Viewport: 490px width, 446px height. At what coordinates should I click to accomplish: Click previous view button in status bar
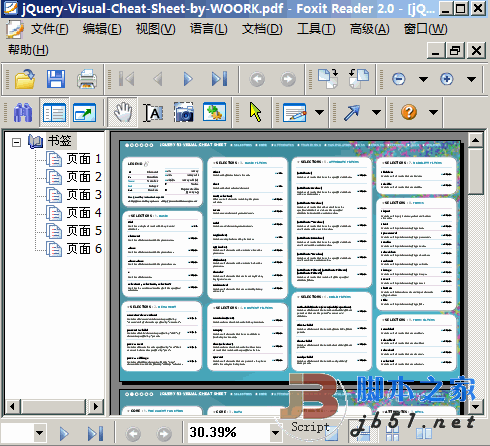point(133,433)
